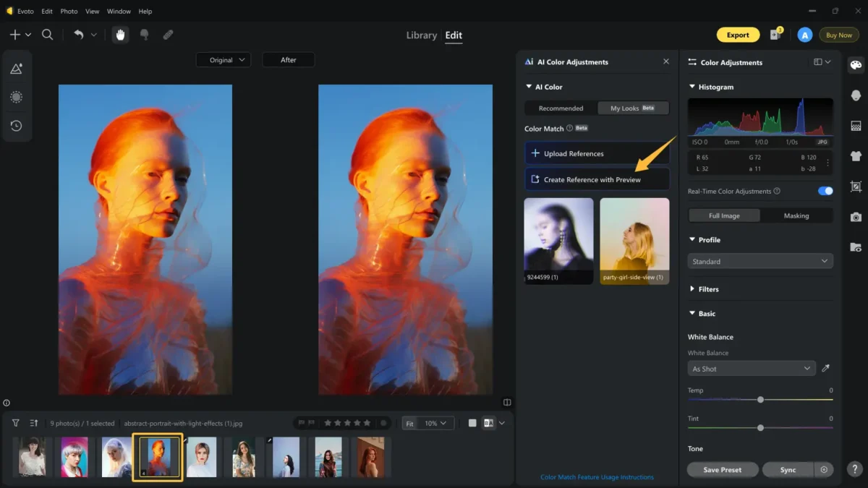Screen dimensions: 868x488
Task: Select the Masking mode
Action: (x=796, y=215)
